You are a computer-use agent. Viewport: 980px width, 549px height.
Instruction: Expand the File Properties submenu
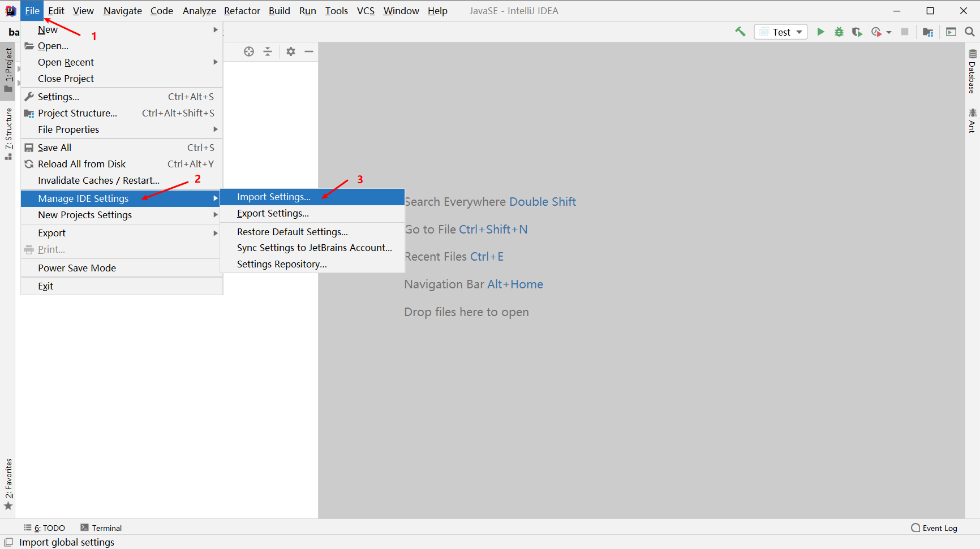pos(122,129)
